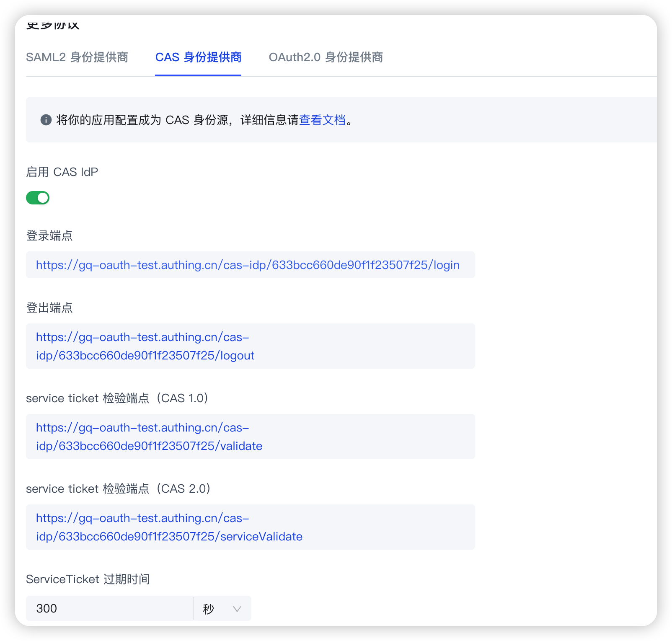This screenshot has width=672, height=641.
Task: Click the 启用 CAS IdP label text
Action: pyautogui.click(x=62, y=171)
